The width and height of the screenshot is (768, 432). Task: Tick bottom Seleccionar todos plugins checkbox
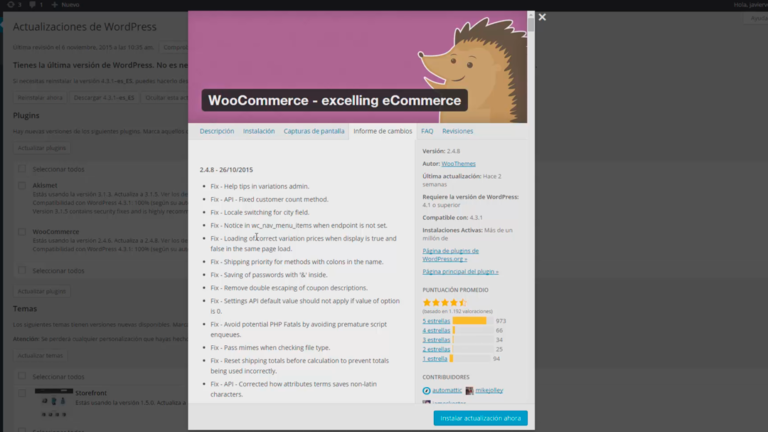22,270
